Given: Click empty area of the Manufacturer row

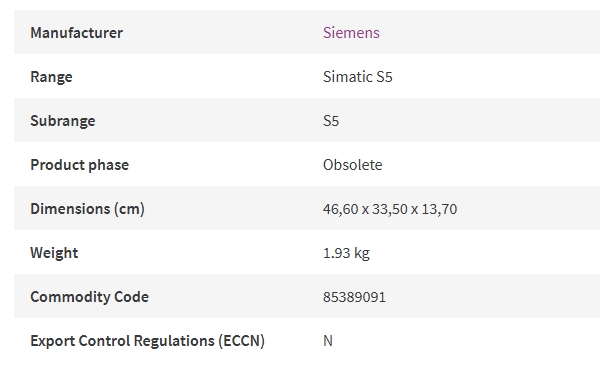Looking at the screenshot, I should click(x=488, y=32).
